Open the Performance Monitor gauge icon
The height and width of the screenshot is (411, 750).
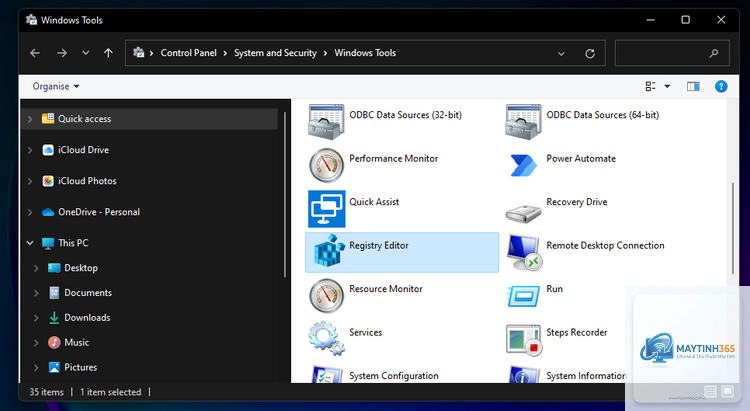[326, 165]
